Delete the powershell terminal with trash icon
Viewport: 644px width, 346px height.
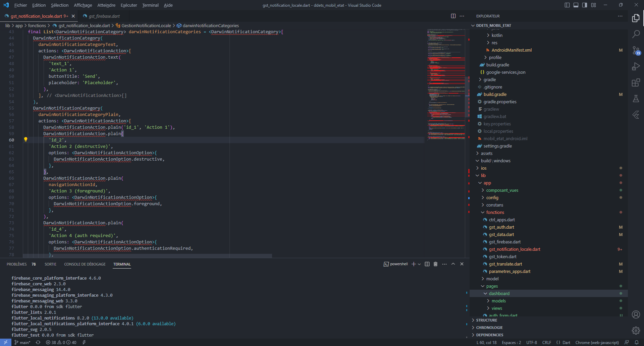[435, 264]
